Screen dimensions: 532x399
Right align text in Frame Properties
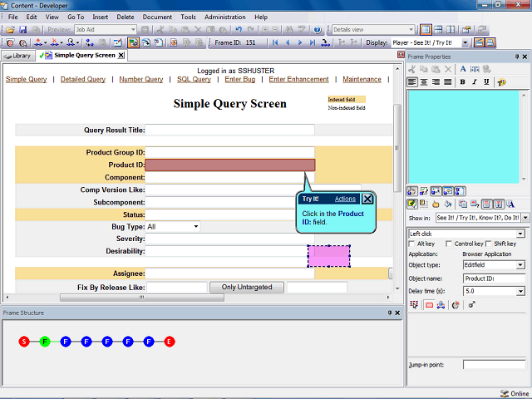coord(436,82)
